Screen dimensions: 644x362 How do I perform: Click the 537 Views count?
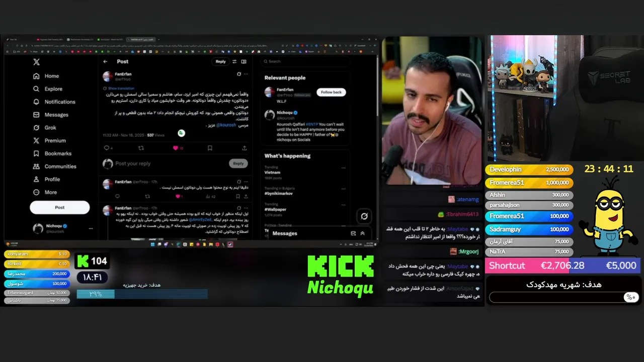pos(155,135)
